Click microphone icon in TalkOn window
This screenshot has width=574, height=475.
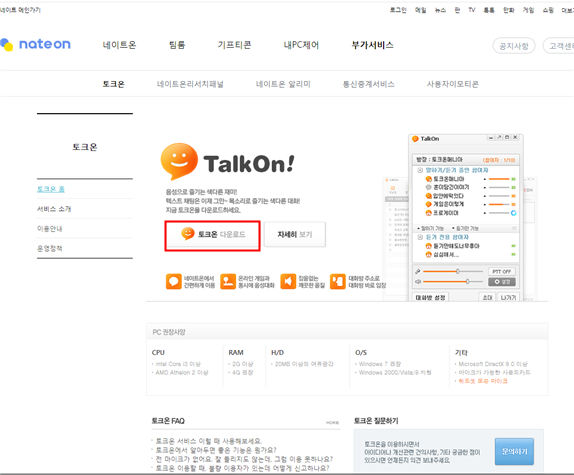tap(418, 272)
